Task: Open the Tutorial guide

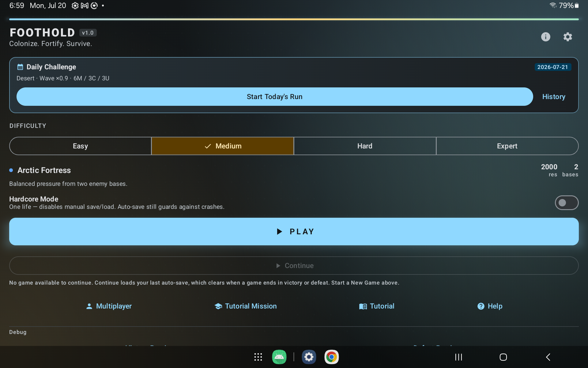Action: [377, 306]
